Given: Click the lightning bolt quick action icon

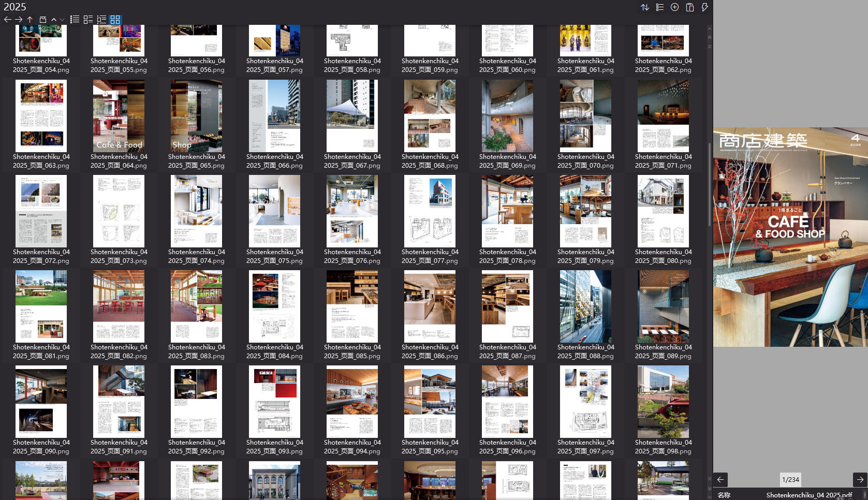Looking at the screenshot, I should [704, 7].
